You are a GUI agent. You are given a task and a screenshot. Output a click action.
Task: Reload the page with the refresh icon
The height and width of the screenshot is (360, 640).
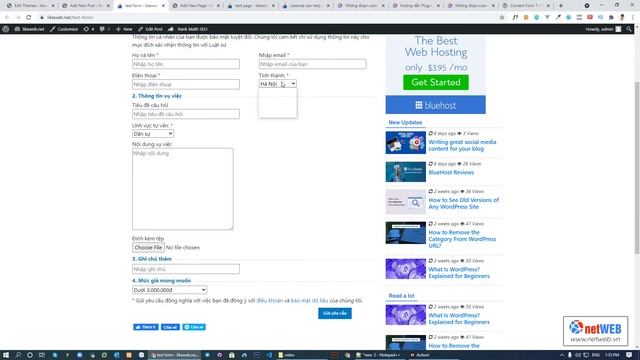pos(29,18)
